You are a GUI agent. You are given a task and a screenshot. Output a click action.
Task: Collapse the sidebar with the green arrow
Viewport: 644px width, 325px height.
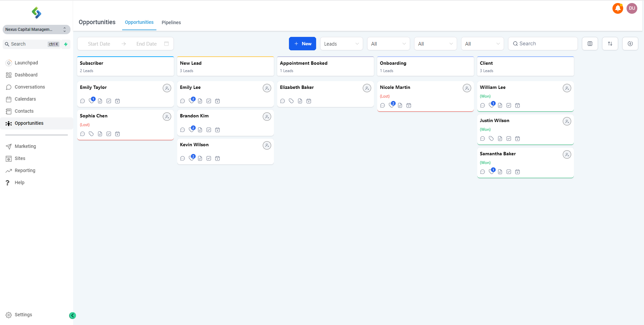pyautogui.click(x=72, y=315)
